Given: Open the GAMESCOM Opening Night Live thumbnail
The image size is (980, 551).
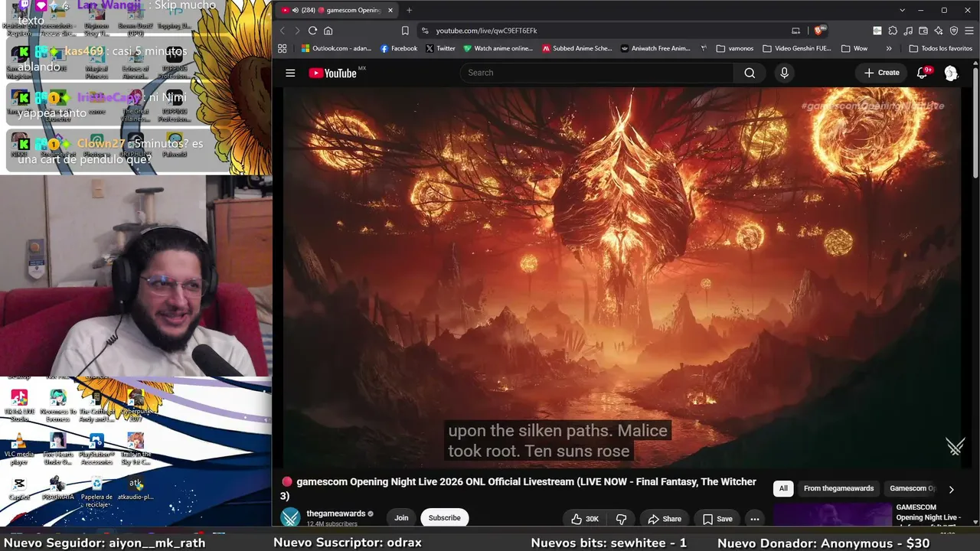Looking at the screenshot, I should tap(832, 514).
